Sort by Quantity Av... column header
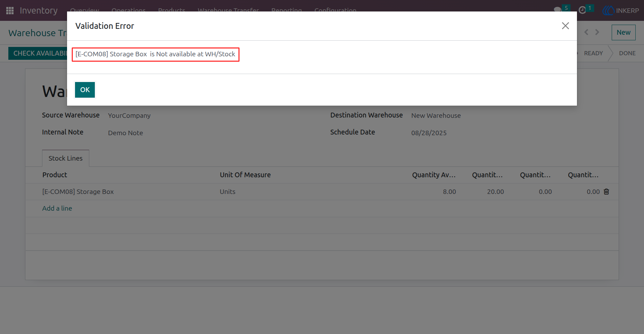The image size is (644, 334). (x=434, y=175)
